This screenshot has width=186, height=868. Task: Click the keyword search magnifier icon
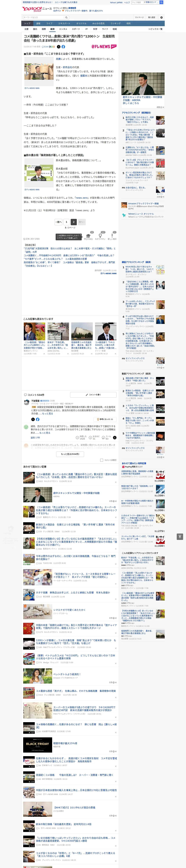[x=66, y=18]
